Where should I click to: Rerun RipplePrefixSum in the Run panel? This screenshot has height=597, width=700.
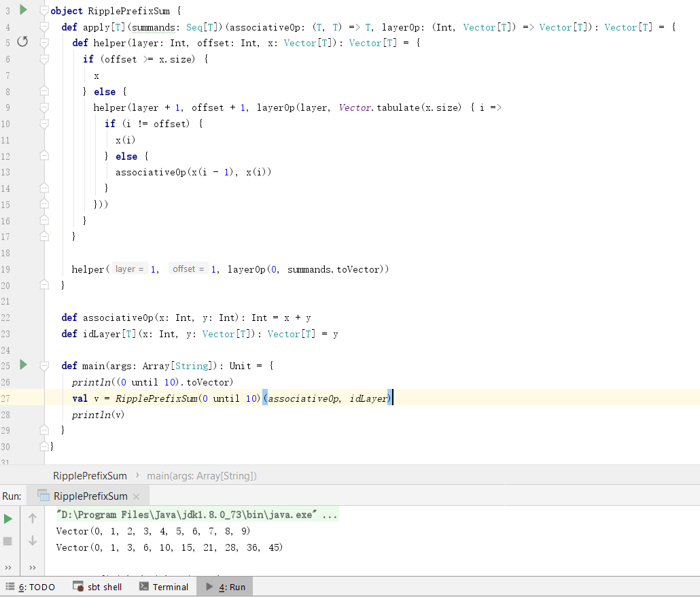click(x=8, y=519)
